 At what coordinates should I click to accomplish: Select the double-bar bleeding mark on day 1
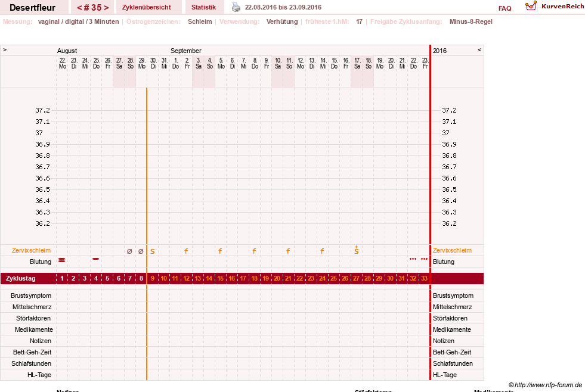[62, 260]
